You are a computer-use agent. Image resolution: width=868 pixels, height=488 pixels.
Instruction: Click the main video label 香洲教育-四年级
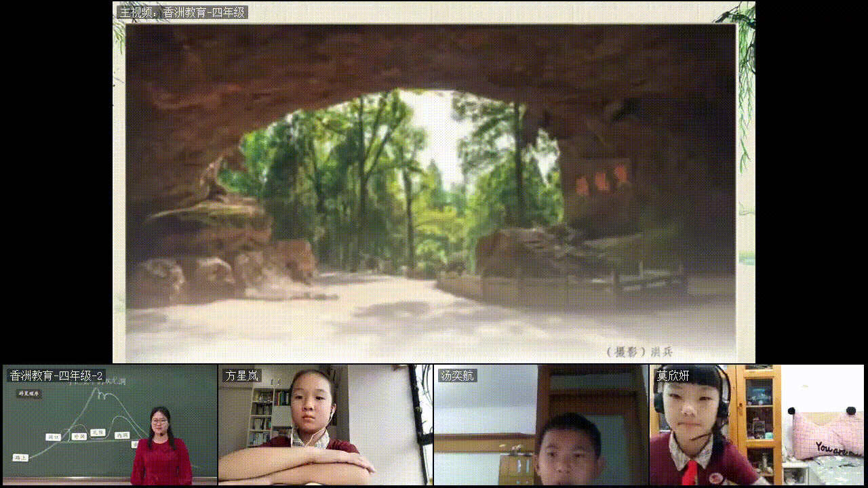click(182, 12)
